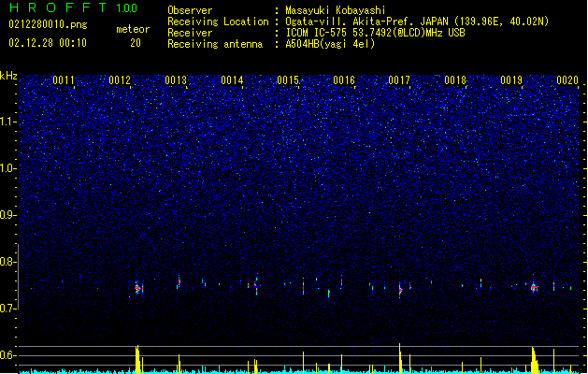
Task: Click the 0017 time marker
Action: [399, 79]
